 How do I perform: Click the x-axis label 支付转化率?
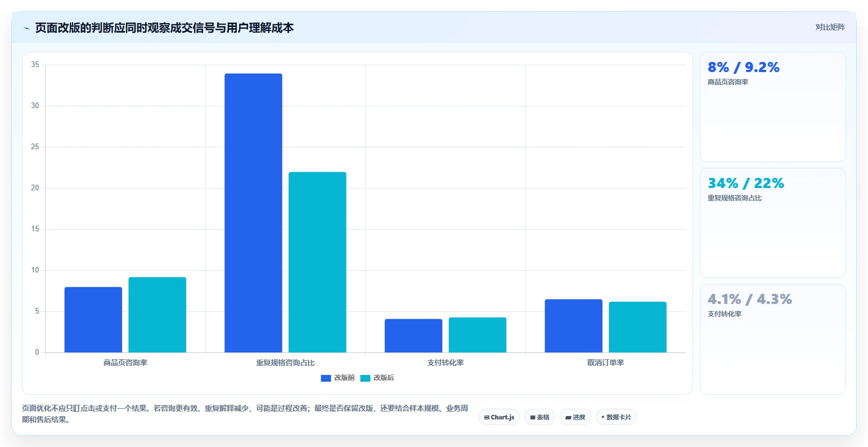coord(446,363)
